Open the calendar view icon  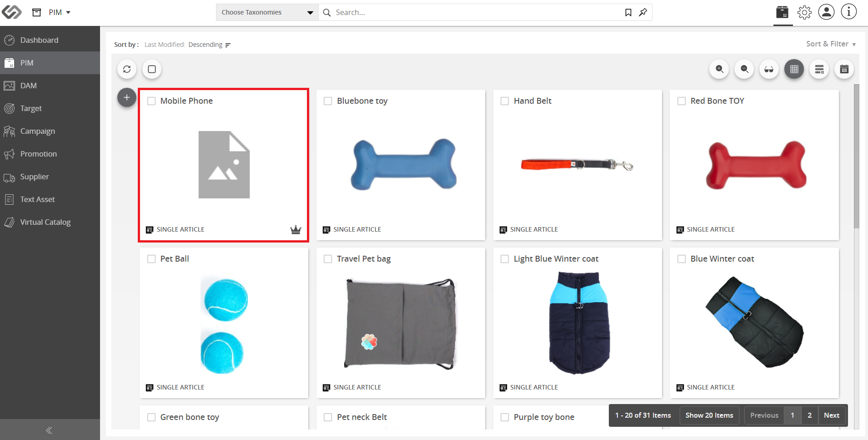click(844, 69)
